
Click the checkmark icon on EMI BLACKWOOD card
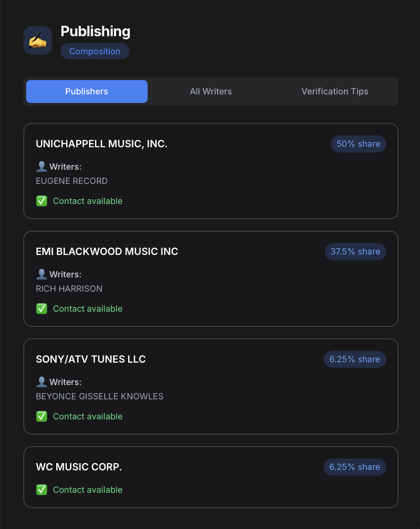click(41, 309)
